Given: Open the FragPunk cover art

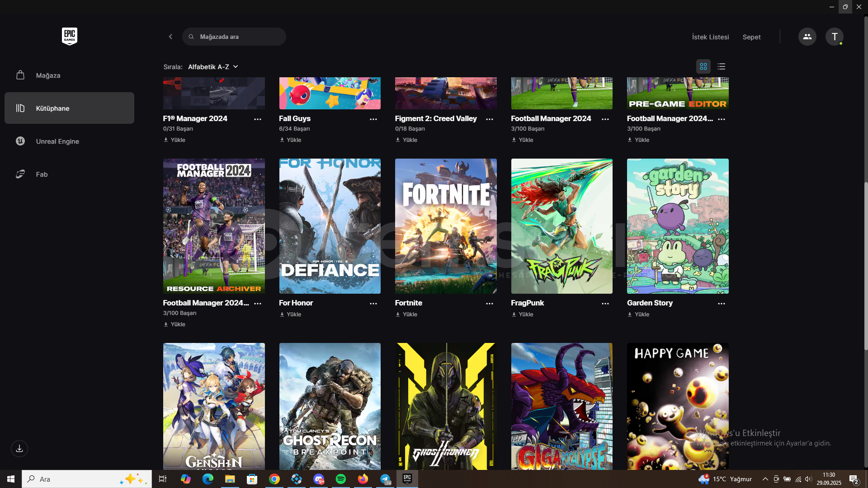Looking at the screenshot, I should (x=562, y=226).
